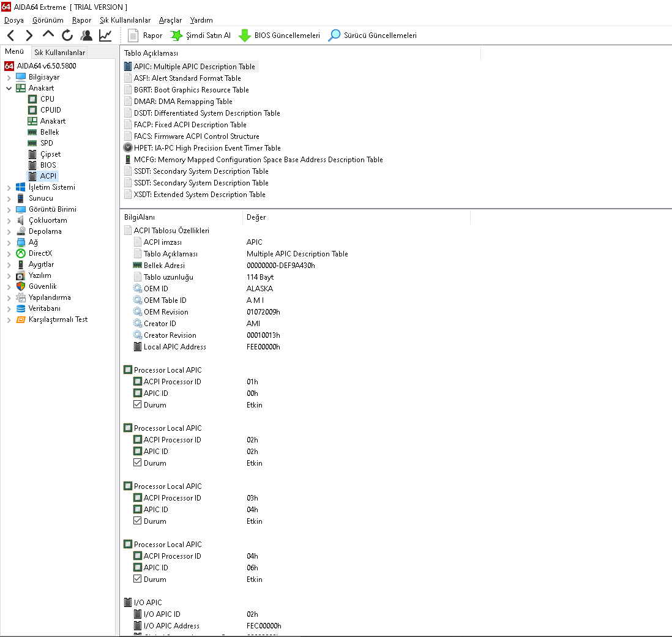Select the Bellek memory icon
Screen dimensions: 672x637
coord(32,132)
